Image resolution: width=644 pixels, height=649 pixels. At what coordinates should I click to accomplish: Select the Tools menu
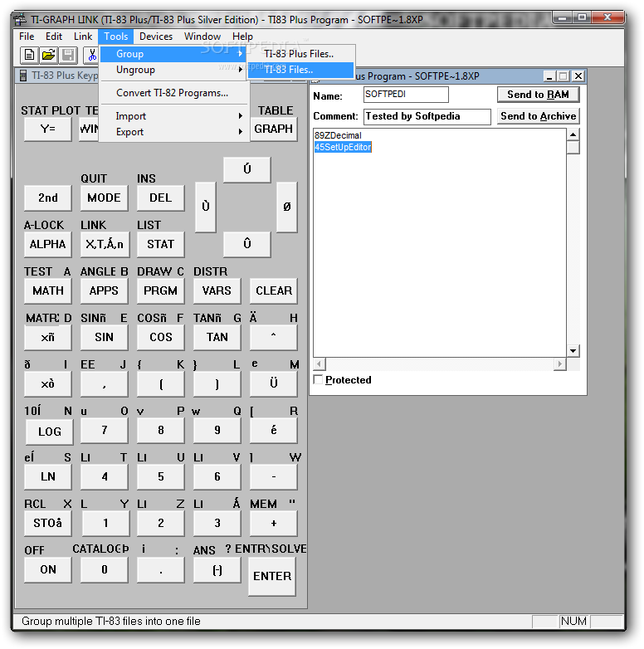(116, 37)
